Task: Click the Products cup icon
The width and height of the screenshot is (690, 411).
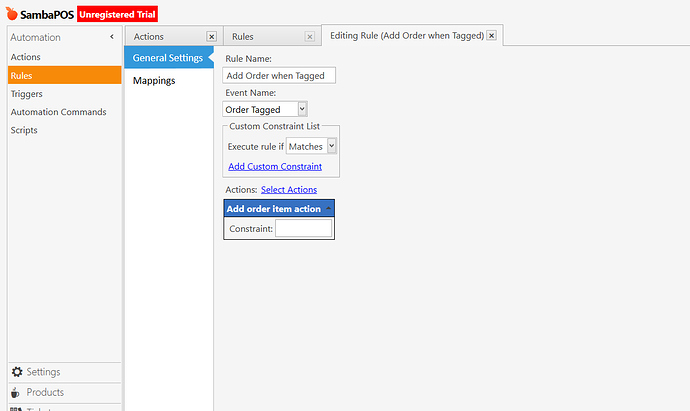Action: (x=15, y=393)
